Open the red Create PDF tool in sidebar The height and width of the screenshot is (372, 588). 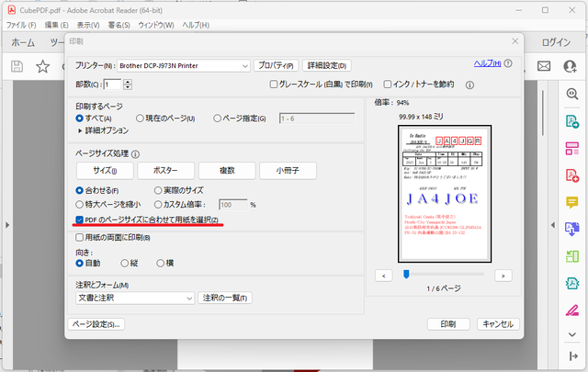pyautogui.click(x=572, y=175)
